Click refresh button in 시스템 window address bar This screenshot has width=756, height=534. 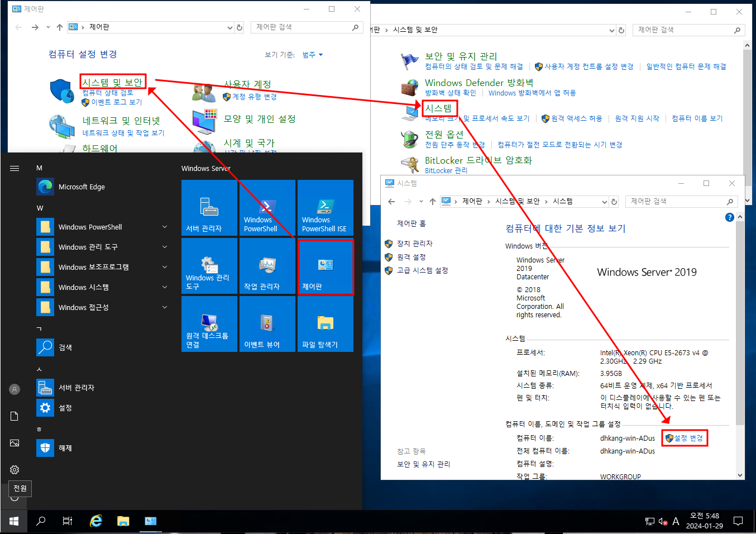(x=614, y=202)
